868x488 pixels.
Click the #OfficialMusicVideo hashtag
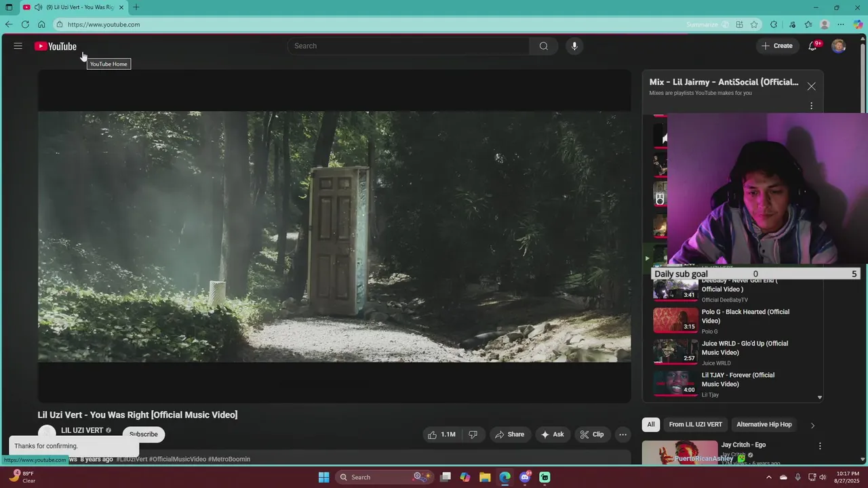(x=178, y=460)
